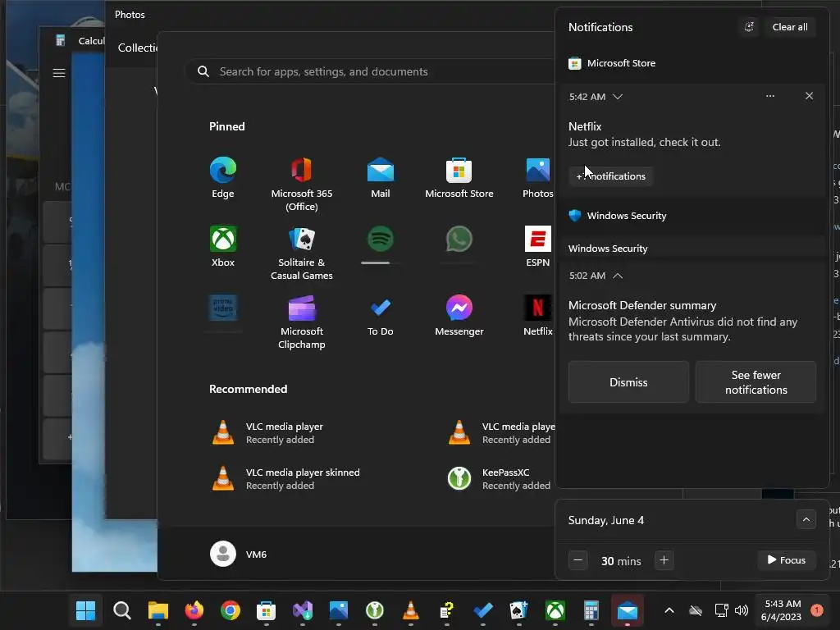
Task: Click the Sunday, June 4 date text
Action: pyautogui.click(x=606, y=520)
